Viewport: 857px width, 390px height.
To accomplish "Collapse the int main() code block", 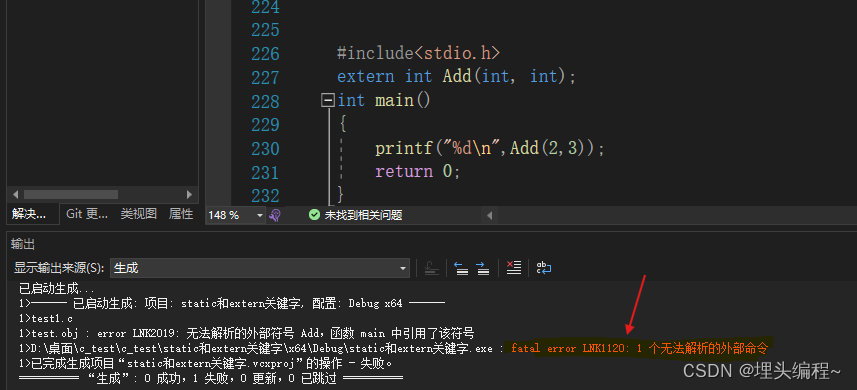I will coord(328,101).
